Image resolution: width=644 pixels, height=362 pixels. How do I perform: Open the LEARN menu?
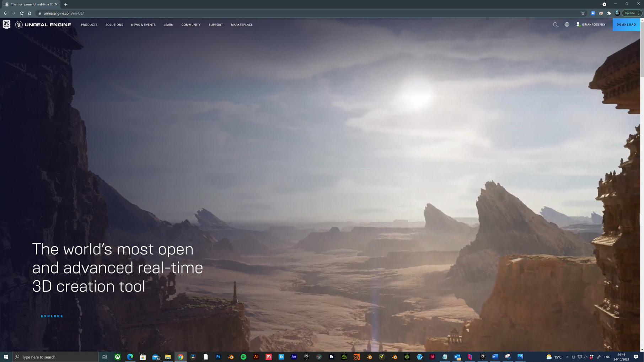pyautogui.click(x=168, y=25)
